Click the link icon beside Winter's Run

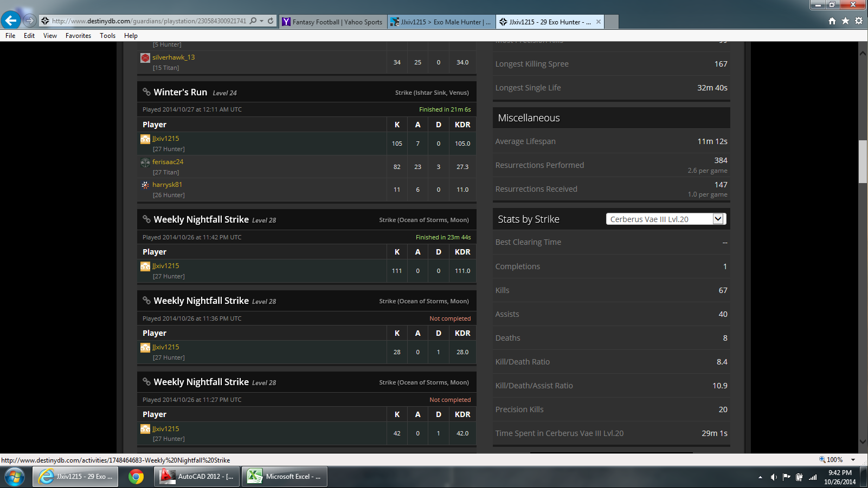click(x=146, y=92)
